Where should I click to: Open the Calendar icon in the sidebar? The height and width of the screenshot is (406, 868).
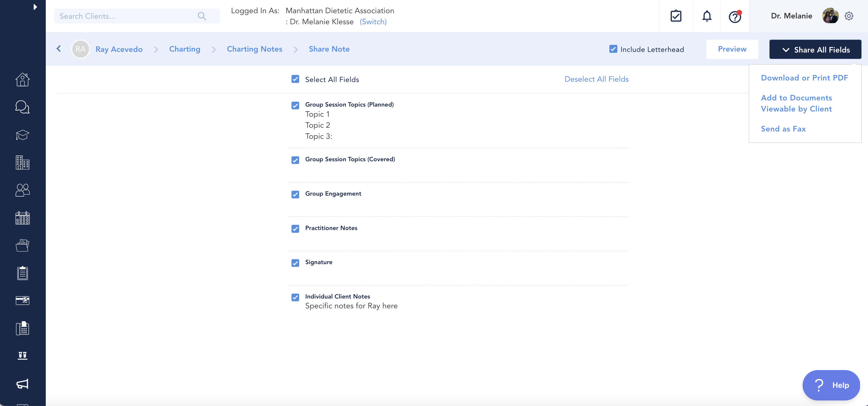pyautogui.click(x=22, y=218)
